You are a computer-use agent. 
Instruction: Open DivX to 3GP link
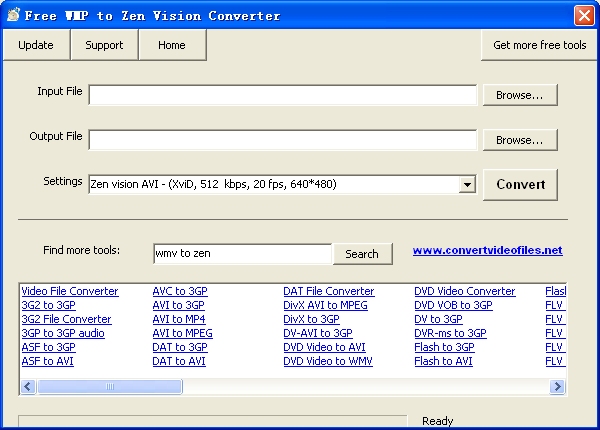point(311,319)
